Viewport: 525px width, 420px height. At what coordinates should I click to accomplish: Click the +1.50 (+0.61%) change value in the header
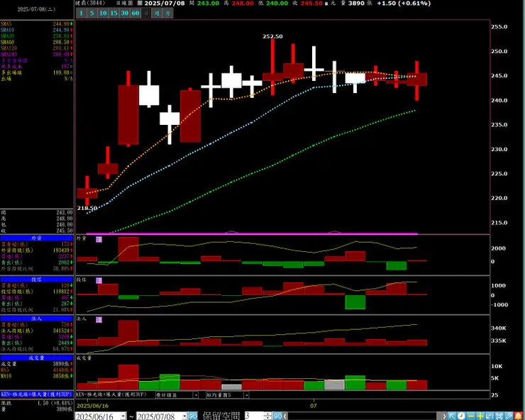(x=404, y=4)
